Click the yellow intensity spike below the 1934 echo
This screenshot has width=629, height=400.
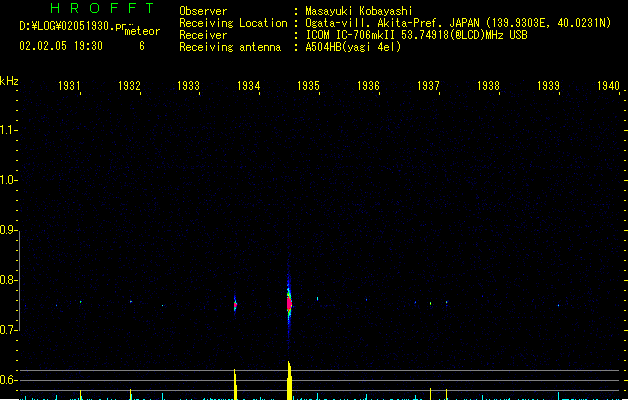tap(235, 384)
